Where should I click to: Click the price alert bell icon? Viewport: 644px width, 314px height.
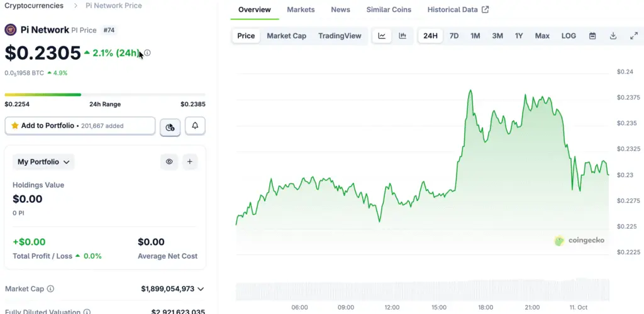pos(195,126)
